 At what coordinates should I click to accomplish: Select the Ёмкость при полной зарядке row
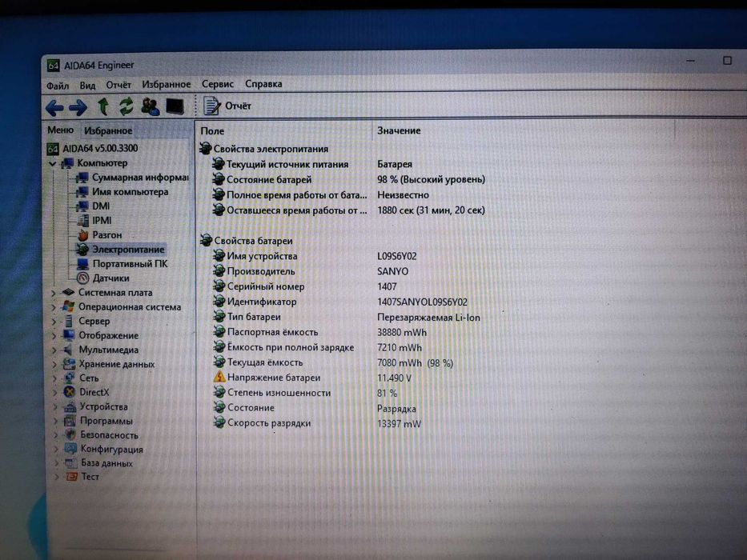[x=318, y=348]
